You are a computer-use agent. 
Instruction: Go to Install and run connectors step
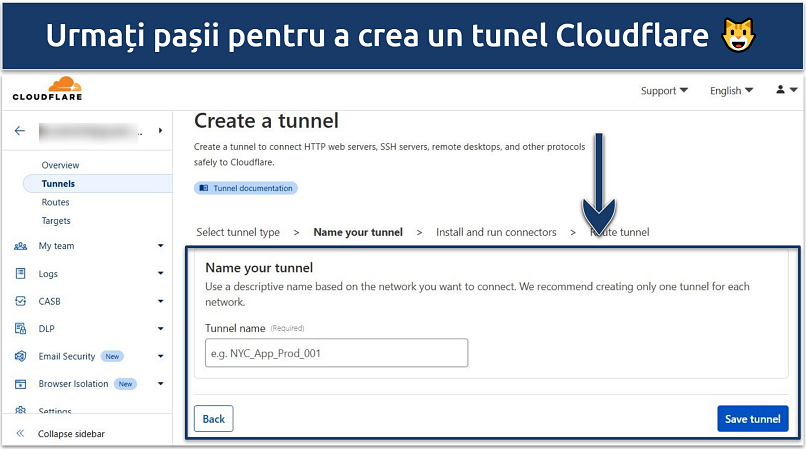pyautogui.click(x=496, y=232)
